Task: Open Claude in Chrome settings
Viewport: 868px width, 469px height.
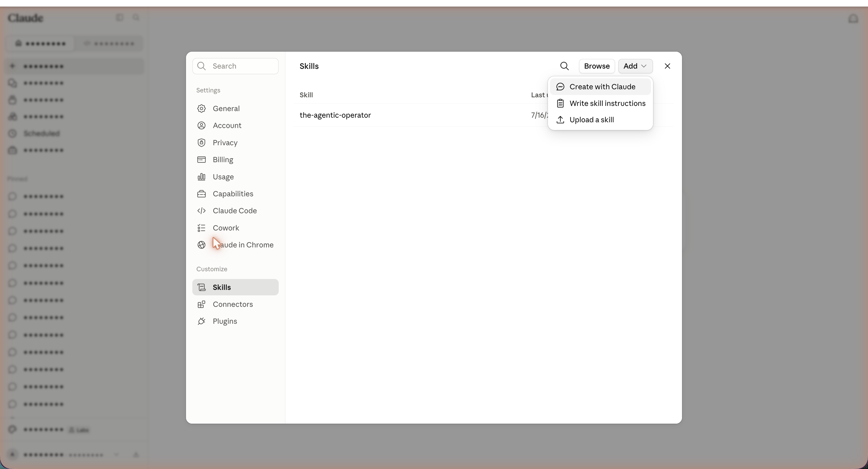Action: pos(235,245)
